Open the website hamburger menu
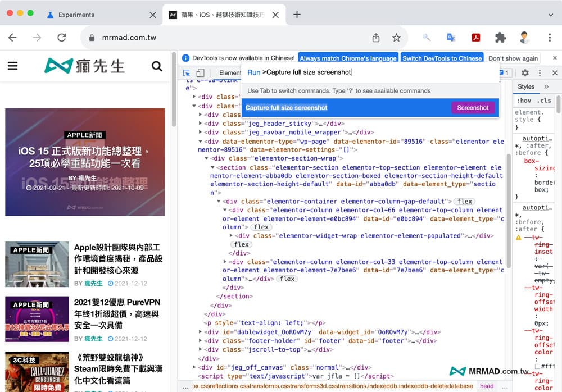Image resolution: width=562 pixels, height=392 pixels. (x=12, y=66)
